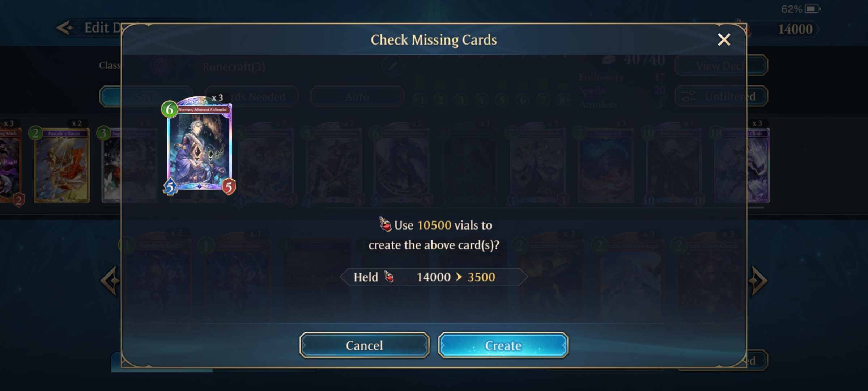The height and width of the screenshot is (391, 868).
Task: Go back using the Edit Deck arrow
Action: tap(65, 28)
